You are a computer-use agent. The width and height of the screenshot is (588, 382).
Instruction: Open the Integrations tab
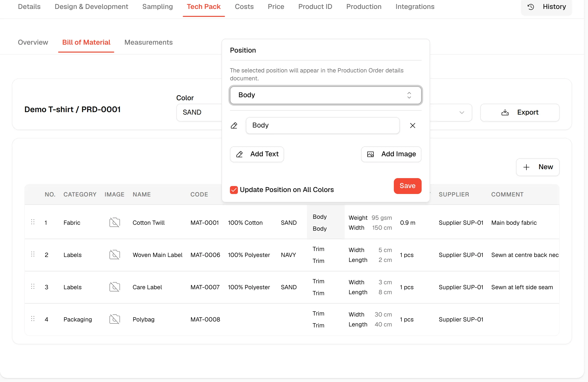(415, 7)
